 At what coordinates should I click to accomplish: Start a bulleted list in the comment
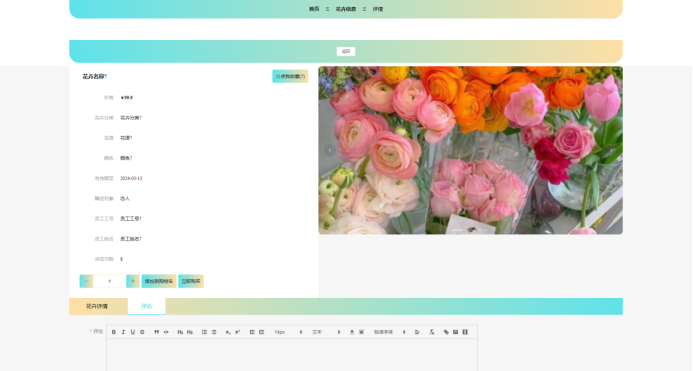pos(214,332)
